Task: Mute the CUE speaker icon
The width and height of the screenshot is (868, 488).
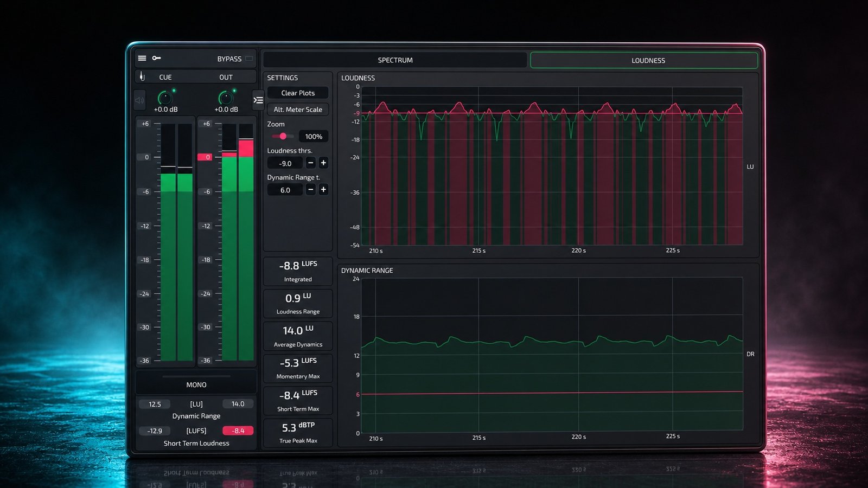Action: coord(140,100)
